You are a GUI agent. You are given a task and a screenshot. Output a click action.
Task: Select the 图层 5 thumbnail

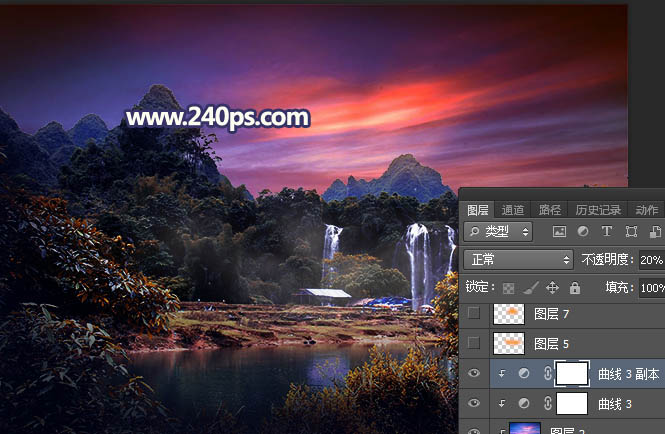[x=509, y=343]
